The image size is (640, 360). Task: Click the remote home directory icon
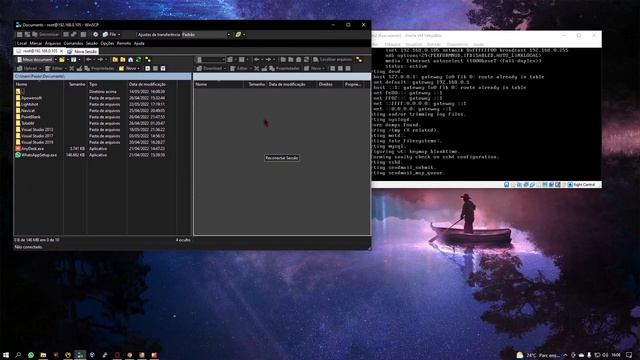coord(298,60)
